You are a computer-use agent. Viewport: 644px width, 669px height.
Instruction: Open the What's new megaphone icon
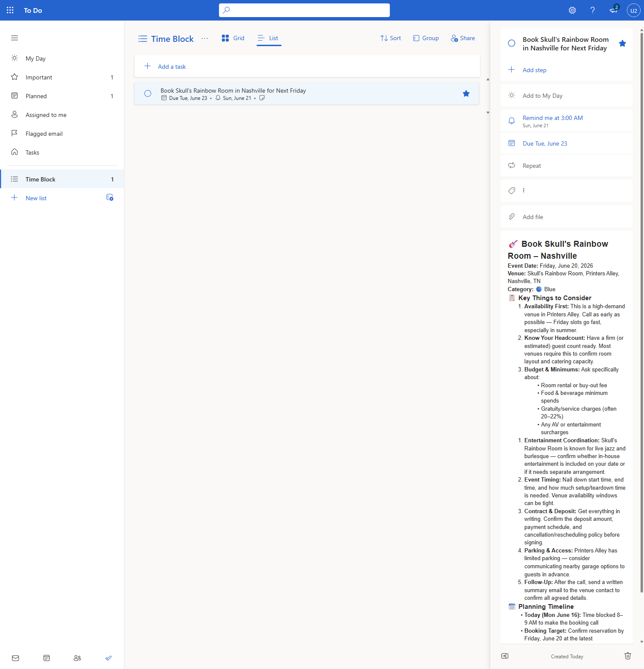pyautogui.click(x=614, y=10)
